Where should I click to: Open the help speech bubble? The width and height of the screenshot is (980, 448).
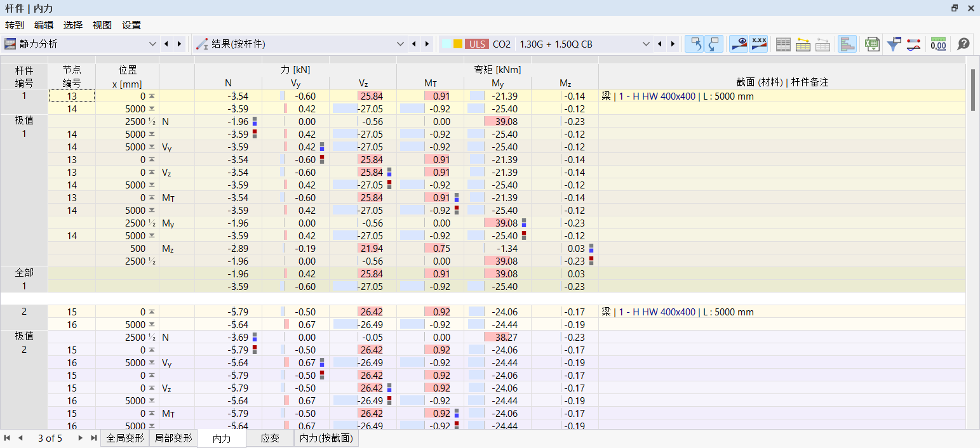pyautogui.click(x=963, y=44)
